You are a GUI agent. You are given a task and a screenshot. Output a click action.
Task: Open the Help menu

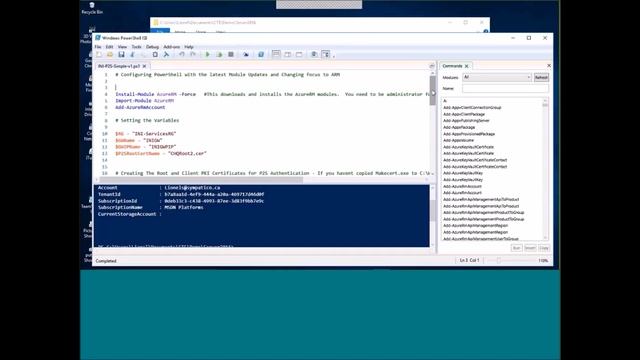[189, 47]
